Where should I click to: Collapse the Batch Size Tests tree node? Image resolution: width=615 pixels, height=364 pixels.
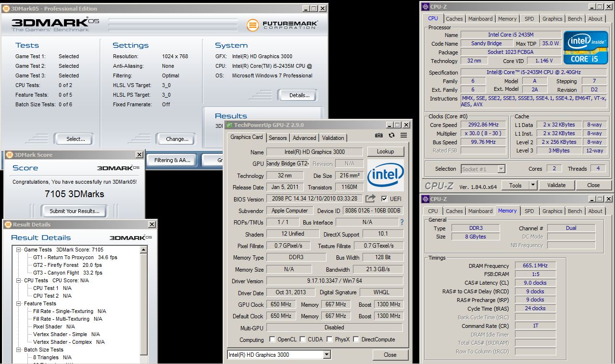[x=19, y=350]
